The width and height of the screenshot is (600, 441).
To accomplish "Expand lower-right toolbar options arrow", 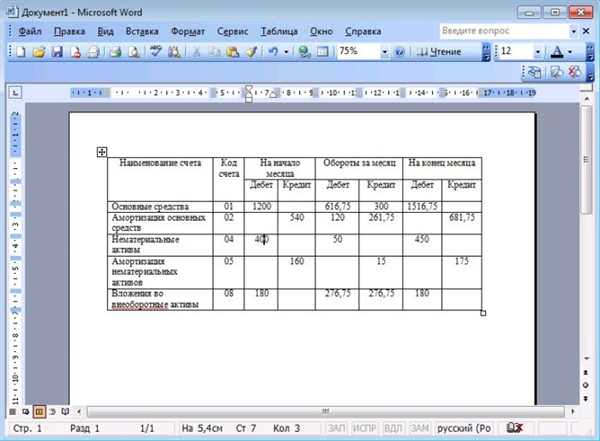I will (x=590, y=72).
